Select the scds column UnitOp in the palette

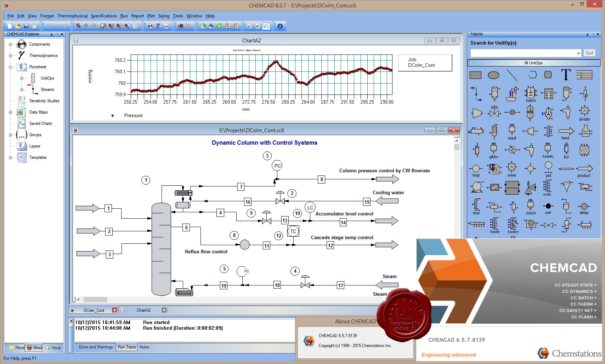[x=547, y=188]
